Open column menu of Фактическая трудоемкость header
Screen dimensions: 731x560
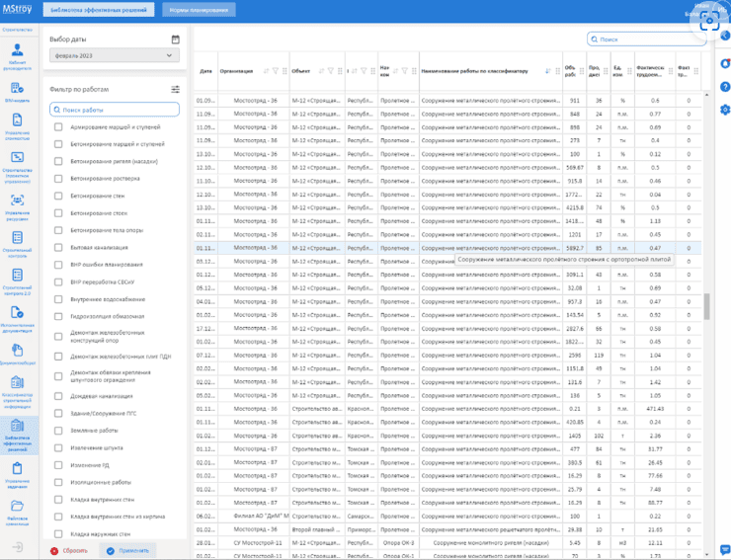(x=671, y=71)
